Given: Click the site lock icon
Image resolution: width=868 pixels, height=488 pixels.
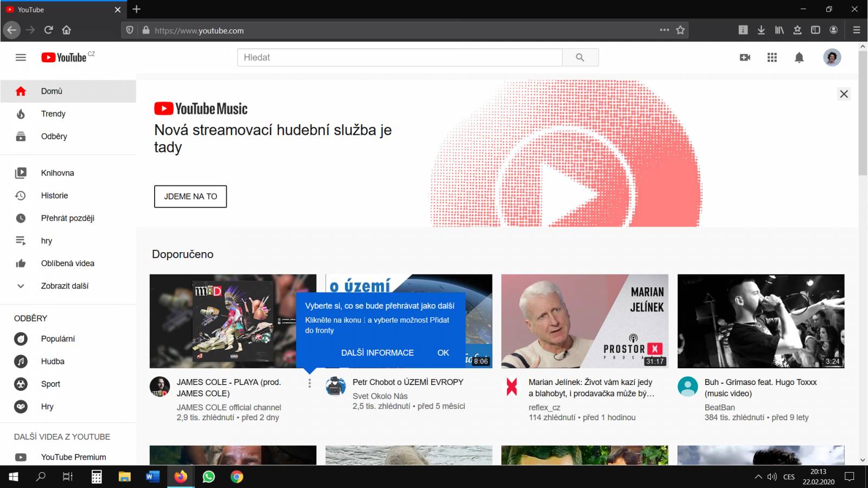Looking at the screenshot, I should coord(145,30).
